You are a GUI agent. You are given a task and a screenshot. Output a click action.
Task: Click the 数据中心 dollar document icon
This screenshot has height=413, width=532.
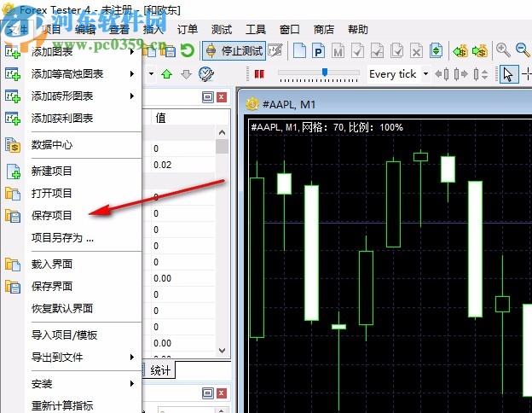point(13,145)
